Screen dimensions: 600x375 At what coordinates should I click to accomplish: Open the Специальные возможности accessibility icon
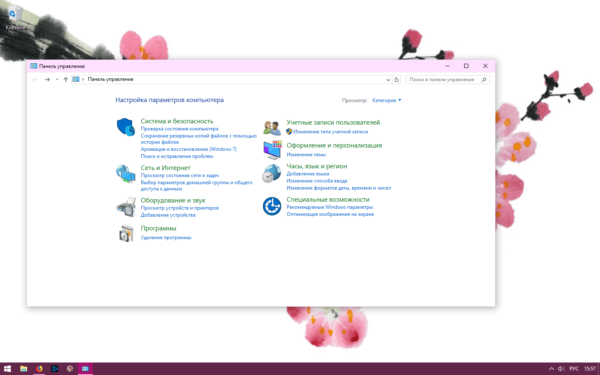pyautogui.click(x=272, y=206)
